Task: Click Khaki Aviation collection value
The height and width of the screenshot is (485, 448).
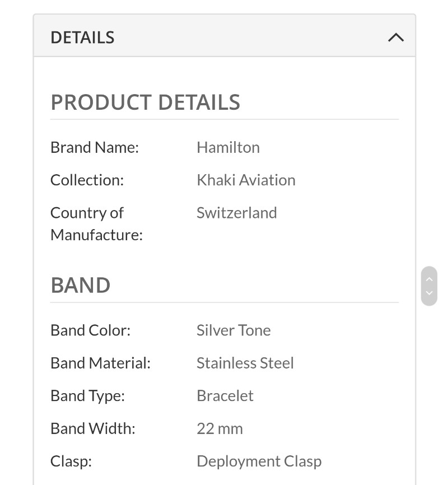Action: coord(246,180)
